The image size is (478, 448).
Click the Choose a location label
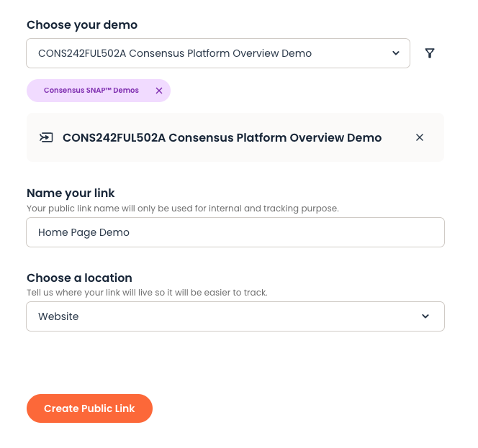[79, 278]
